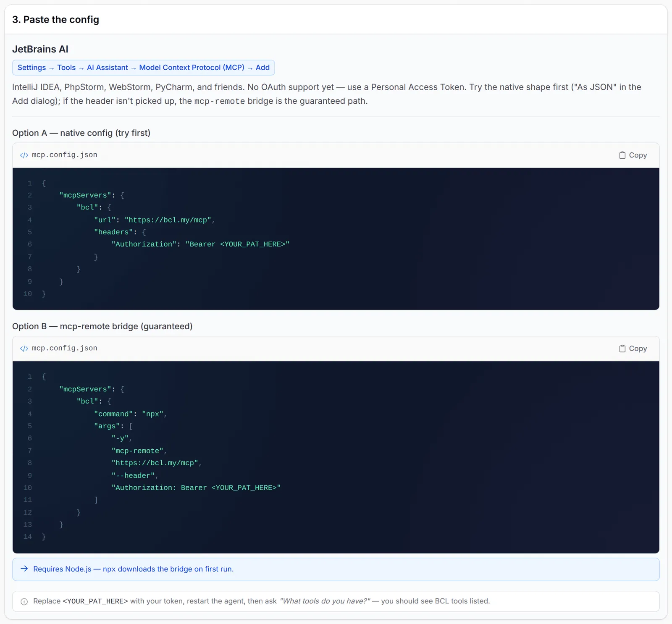Click the "command": "npx" code line

[131, 414]
